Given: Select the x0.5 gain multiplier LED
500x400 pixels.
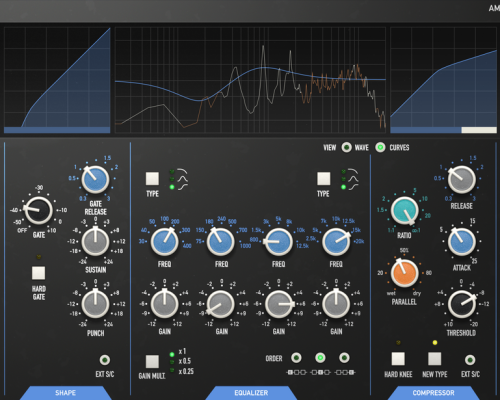Looking at the screenshot, I should [x=172, y=362].
